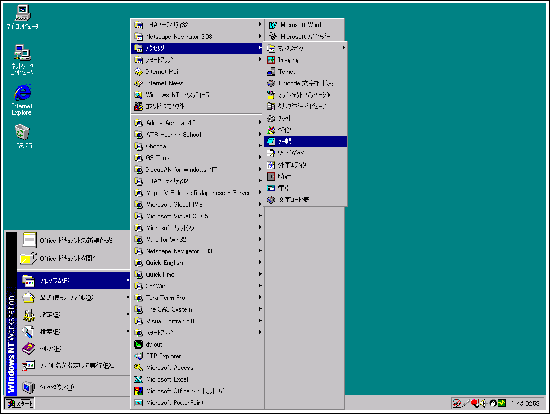
Task: Click the Open Office Document folder icon
Action: tap(28, 258)
